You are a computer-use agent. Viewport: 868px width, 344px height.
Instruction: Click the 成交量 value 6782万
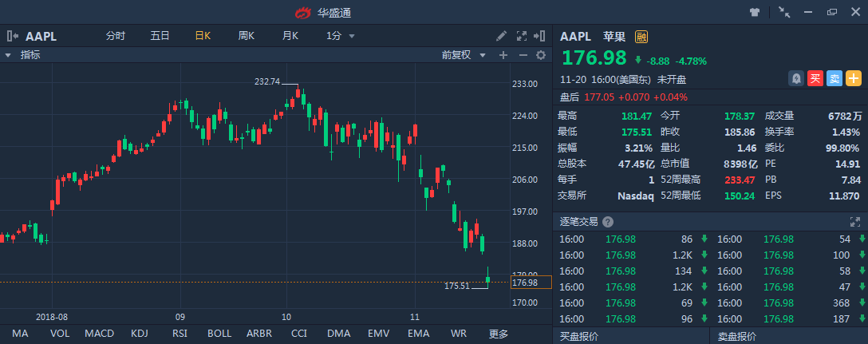846,116
